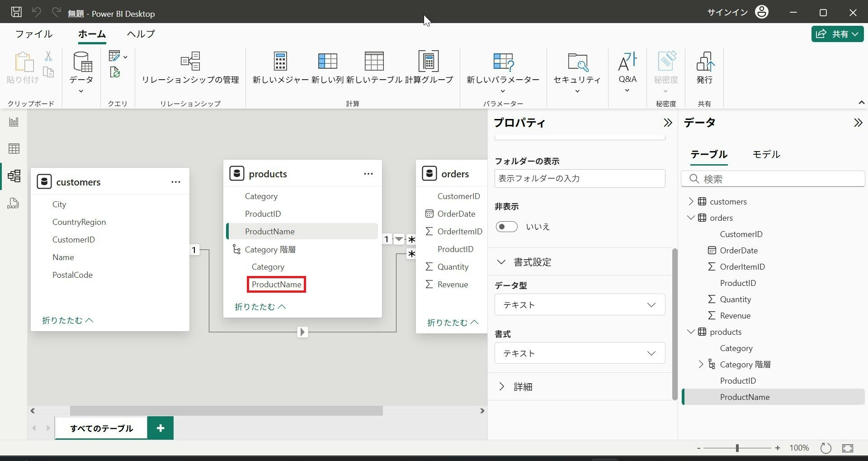
Task: Click the copy icon in clipboard group
Action: coord(48,72)
